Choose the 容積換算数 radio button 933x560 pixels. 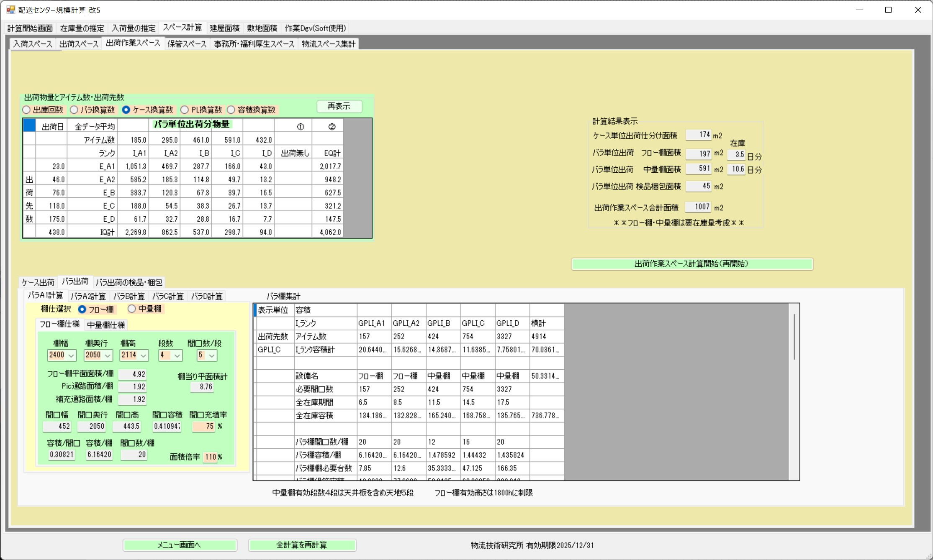(231, 110)
